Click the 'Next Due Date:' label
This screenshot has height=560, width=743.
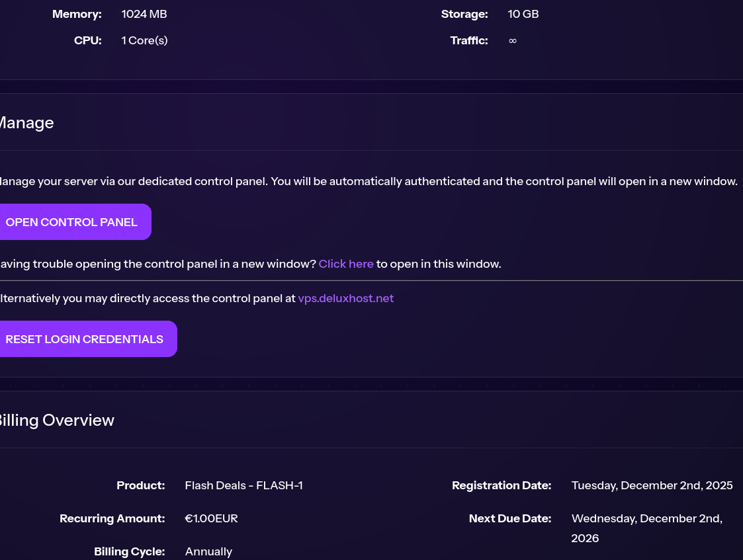click(x=510, y=519)
